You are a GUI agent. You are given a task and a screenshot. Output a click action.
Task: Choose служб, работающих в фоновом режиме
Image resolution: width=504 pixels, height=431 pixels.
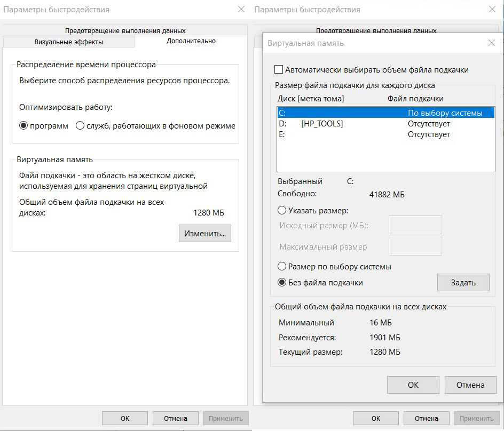point(80,126)
